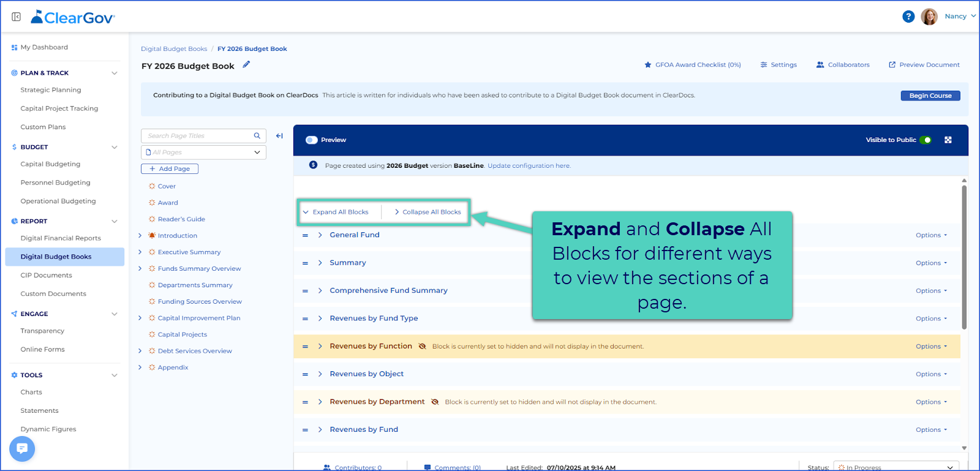Edit the FY 2026 Budget Book title pencil
This screenshot has height=471, width=980.
point(246,64)
